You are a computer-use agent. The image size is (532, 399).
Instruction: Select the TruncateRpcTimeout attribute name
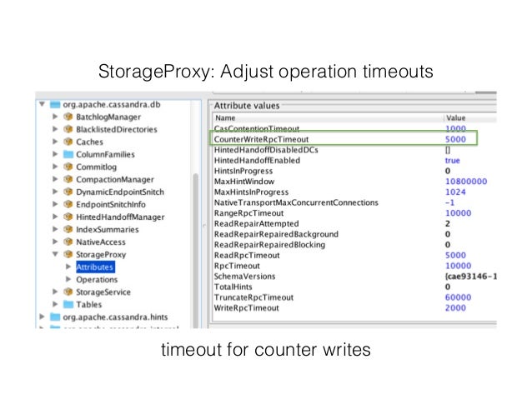pos(253,297)
